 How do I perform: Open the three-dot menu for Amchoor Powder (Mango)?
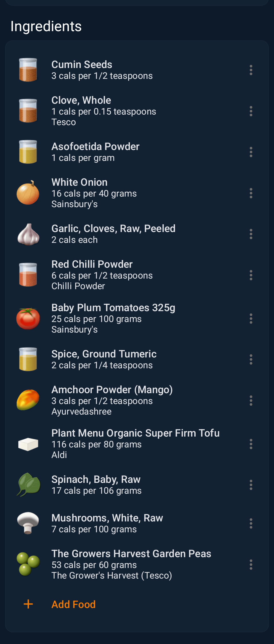click(x=251, y=401)
